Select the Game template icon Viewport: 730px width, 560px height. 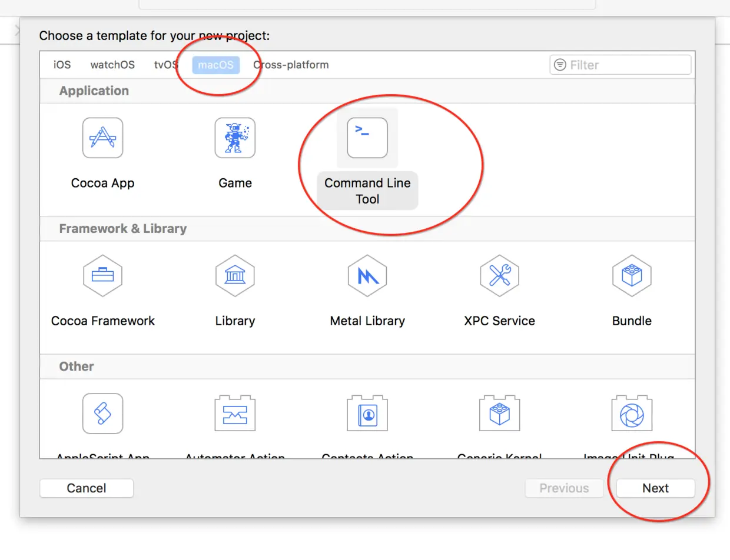pyautogui.click(x=235, y=138)
